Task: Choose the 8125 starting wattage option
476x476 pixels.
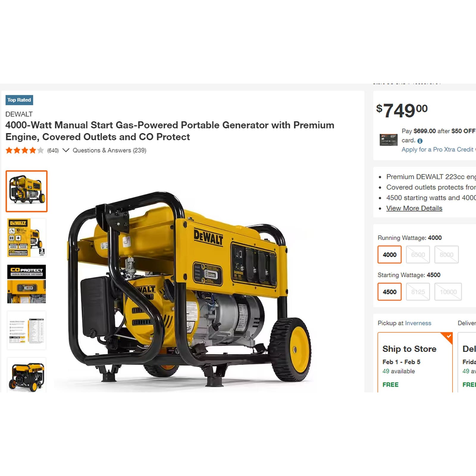Action: 418,292
